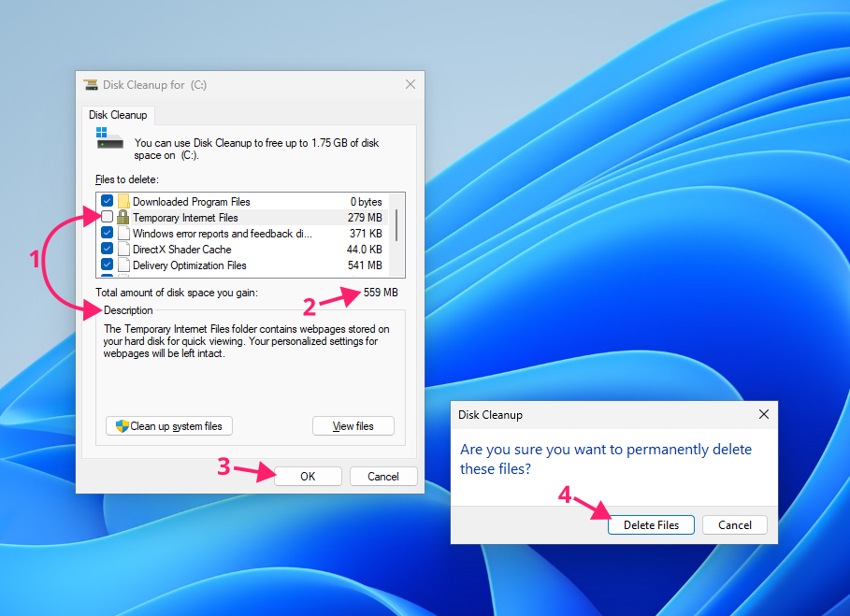Check the Temporary Internet Files checkbox

click(x=108, y=217)
